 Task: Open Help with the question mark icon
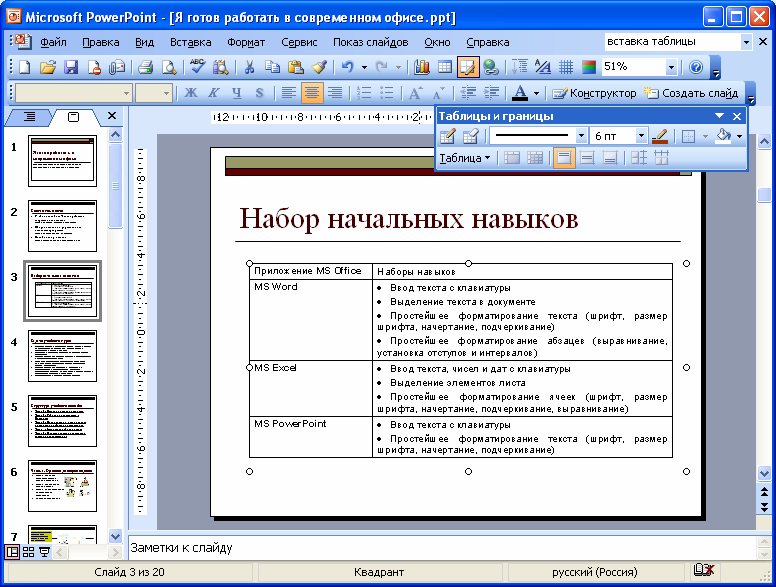696,67
